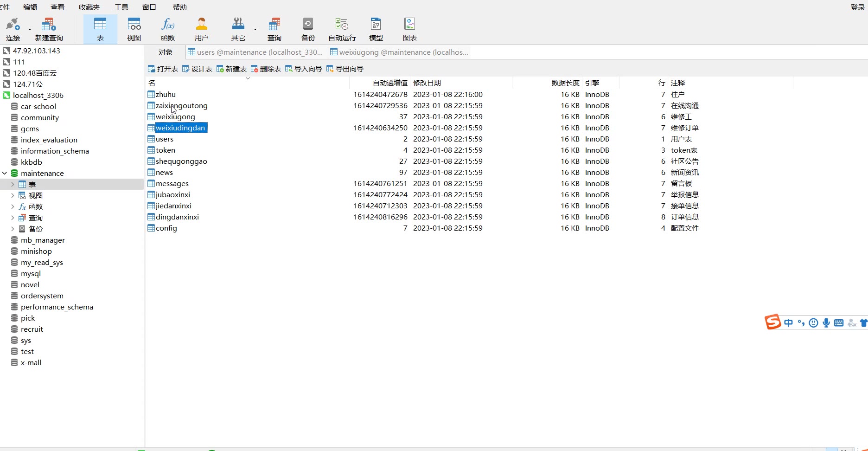The height and width of the screenshot is (451, 868).
Task: Open the Others (其它) toolbar icon
Action: 238,29
